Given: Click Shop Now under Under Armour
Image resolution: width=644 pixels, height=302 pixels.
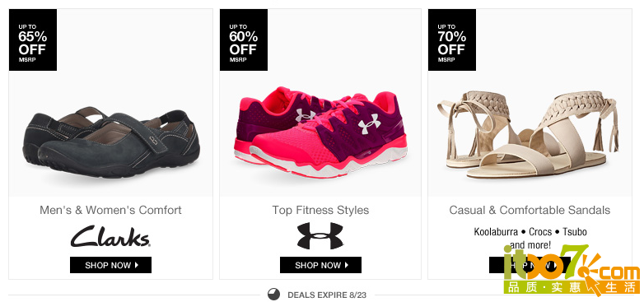Looking at the screenshot, I should pos(321,265).
